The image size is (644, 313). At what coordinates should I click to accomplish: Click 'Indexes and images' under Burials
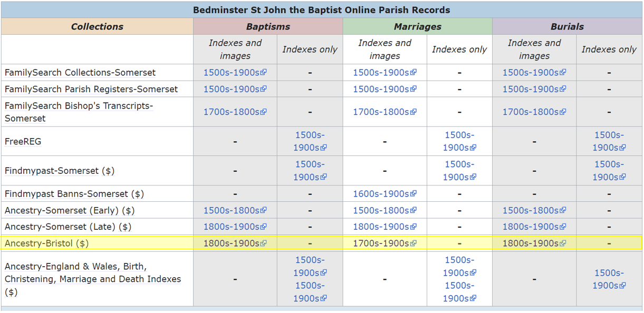[x=534, y=50]
